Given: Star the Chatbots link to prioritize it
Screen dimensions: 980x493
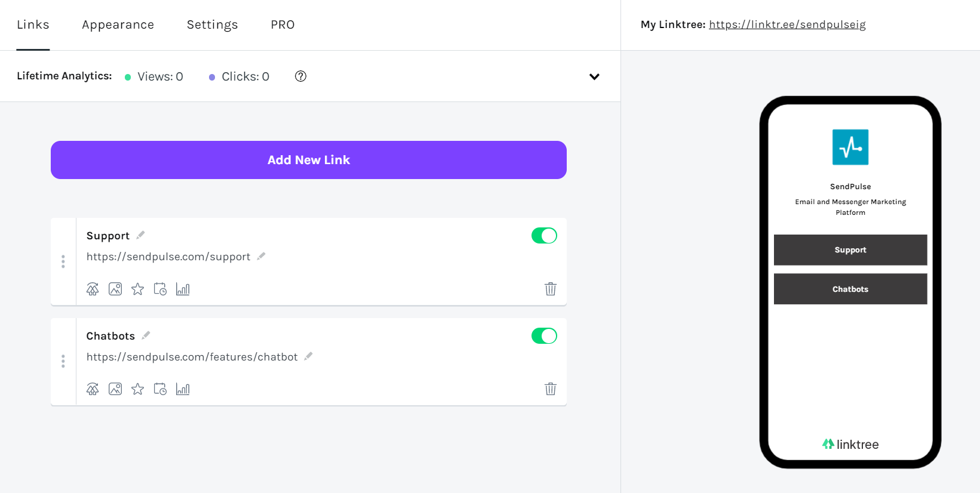Looking at the screenshot, I should coord(137,389).
